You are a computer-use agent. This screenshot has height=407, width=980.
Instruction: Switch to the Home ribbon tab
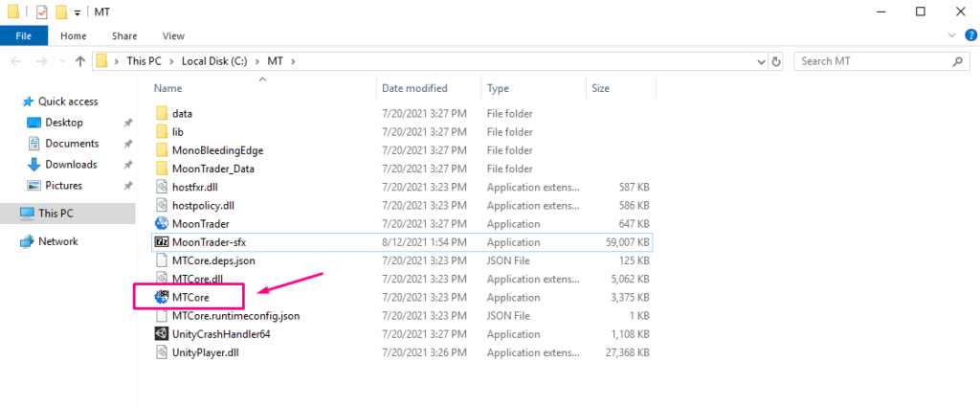[73, 35]
